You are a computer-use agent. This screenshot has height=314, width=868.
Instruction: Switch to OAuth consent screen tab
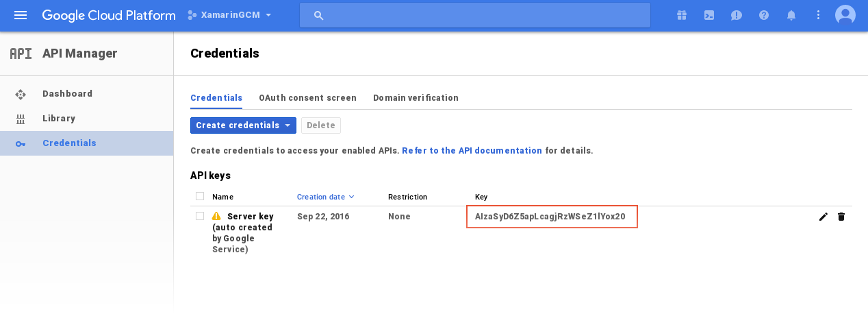[x=307, y=98]
